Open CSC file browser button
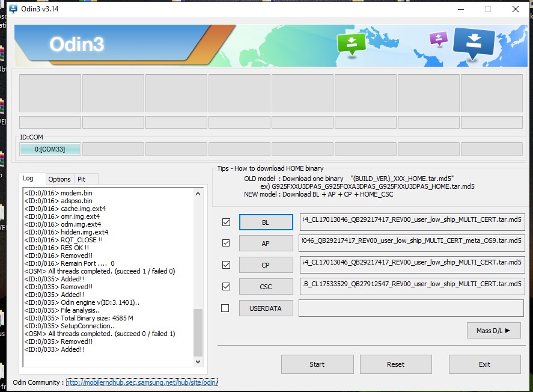533x392 pixels. pos(266,287)
